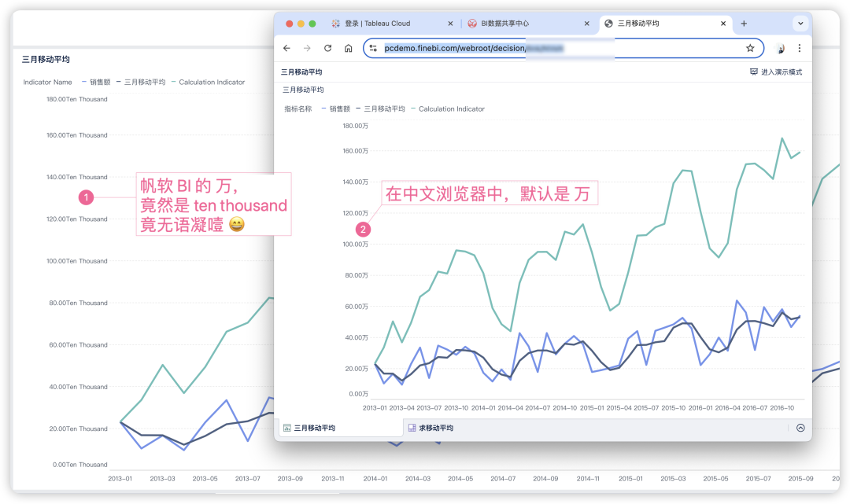Toggle Calculation Indicator legend in background chart
Image resolution: width=850 pixels, height=504 pixels.
tap(208, 83)
